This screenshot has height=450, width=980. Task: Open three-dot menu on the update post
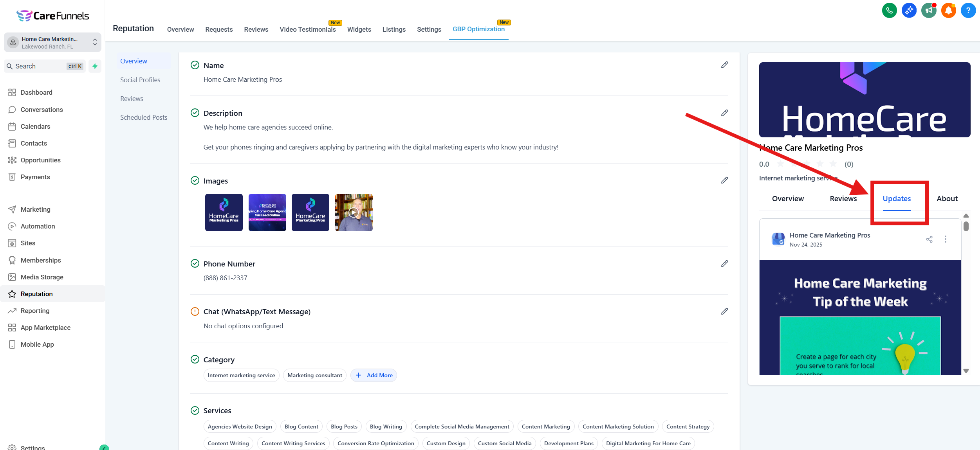click(945, 239)
